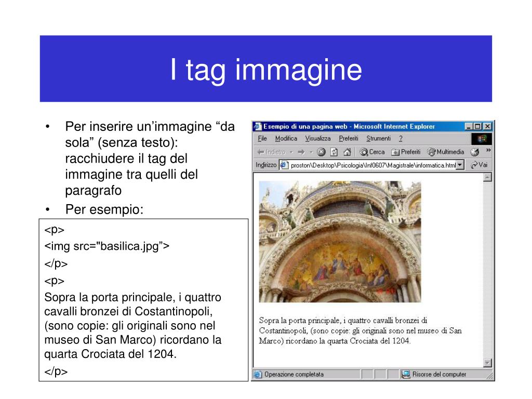532x399 pixels.
Task: Open the dropdown arrow next to Indietro
Action: pos(291,152)
